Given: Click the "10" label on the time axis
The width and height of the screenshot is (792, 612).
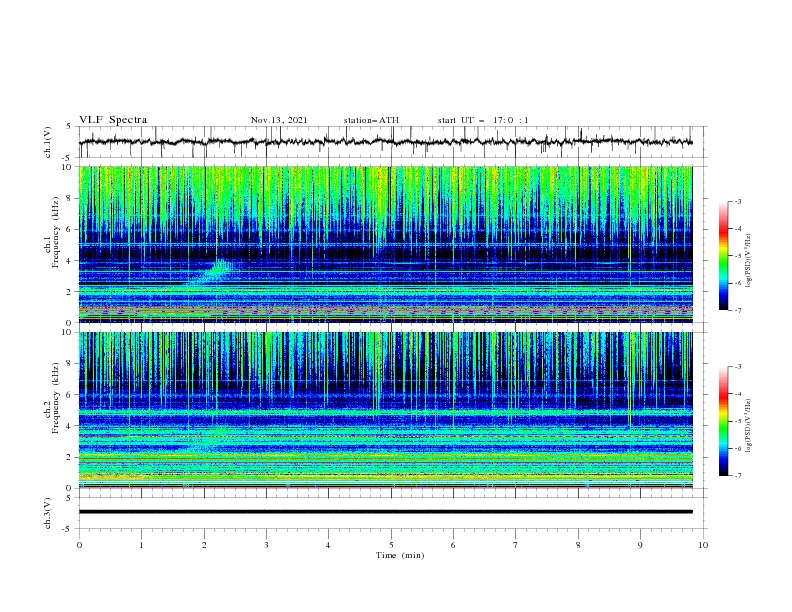Looking at the screenshot, I should (703, 545).
